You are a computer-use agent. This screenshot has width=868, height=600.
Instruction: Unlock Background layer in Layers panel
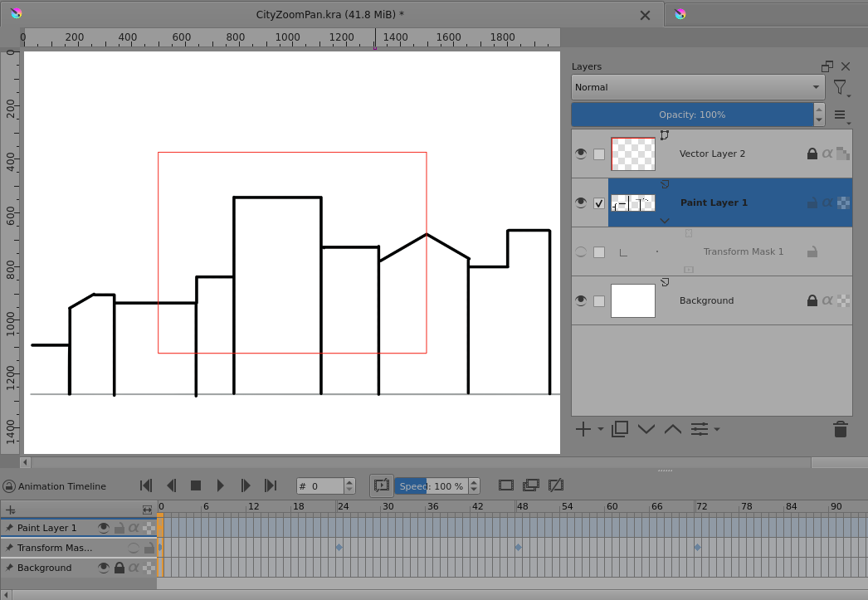point(812,300)
